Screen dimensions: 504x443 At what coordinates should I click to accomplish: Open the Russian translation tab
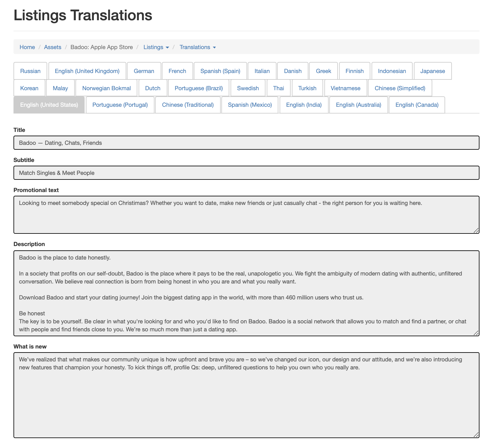point(30,71)
